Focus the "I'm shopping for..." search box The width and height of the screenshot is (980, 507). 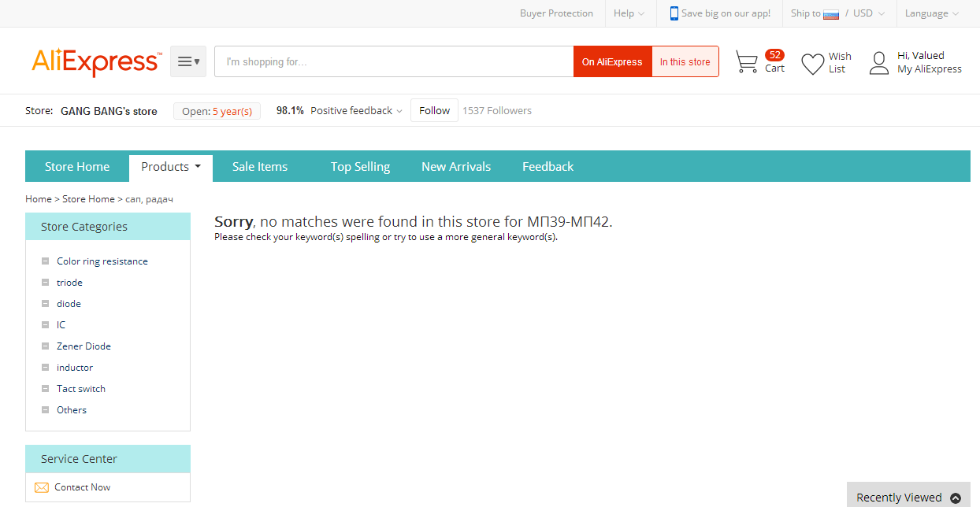pos(394,61)
